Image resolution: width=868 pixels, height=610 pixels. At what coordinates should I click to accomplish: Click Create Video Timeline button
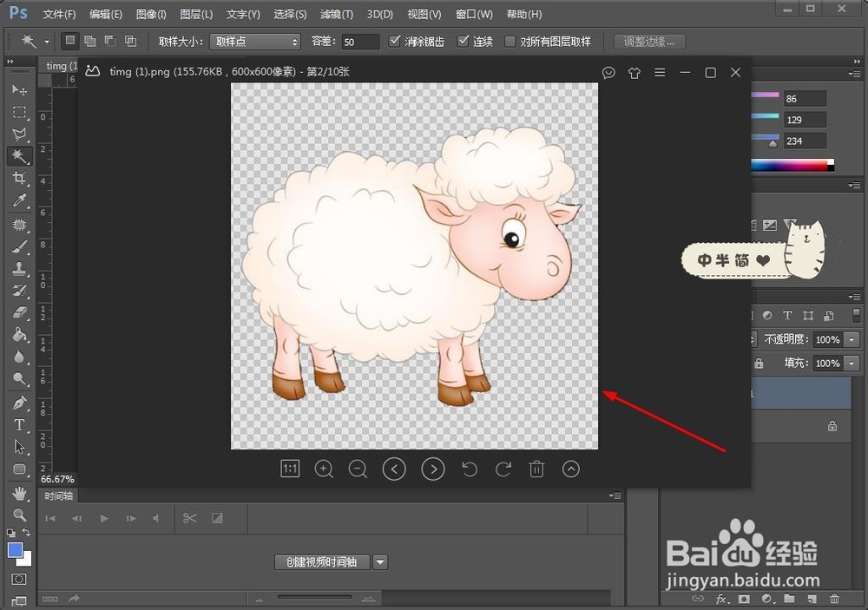coord(322,562)
